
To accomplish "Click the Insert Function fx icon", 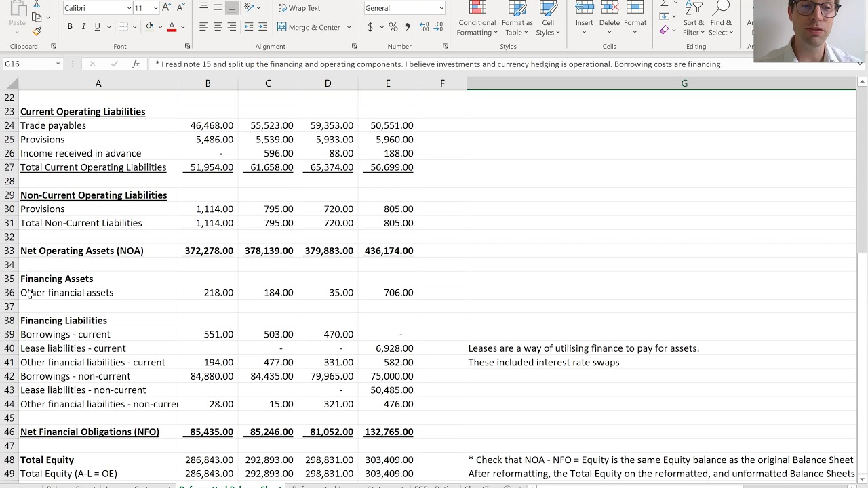I will [x=136, y=64].
